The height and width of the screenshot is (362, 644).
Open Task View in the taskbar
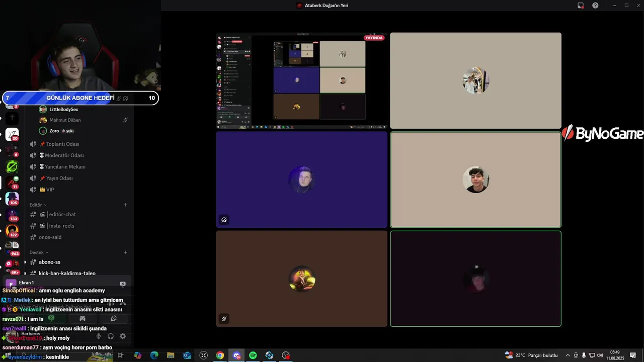[121, 355]
